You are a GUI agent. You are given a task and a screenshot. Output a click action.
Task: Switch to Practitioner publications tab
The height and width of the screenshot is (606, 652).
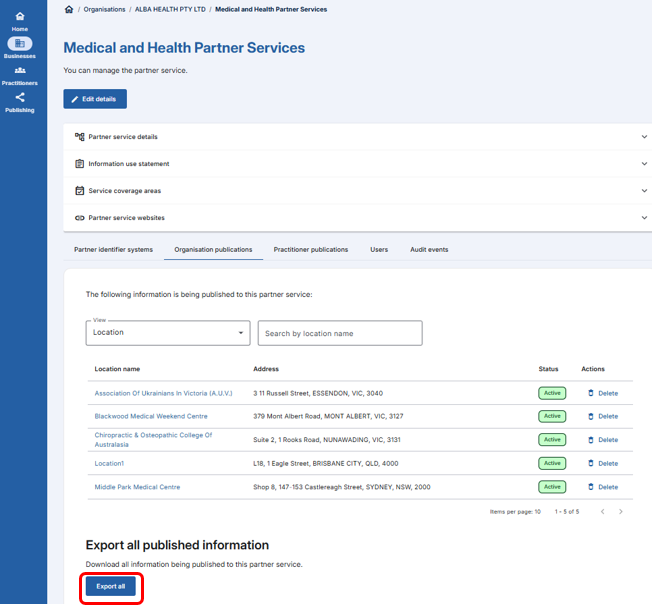310,249
